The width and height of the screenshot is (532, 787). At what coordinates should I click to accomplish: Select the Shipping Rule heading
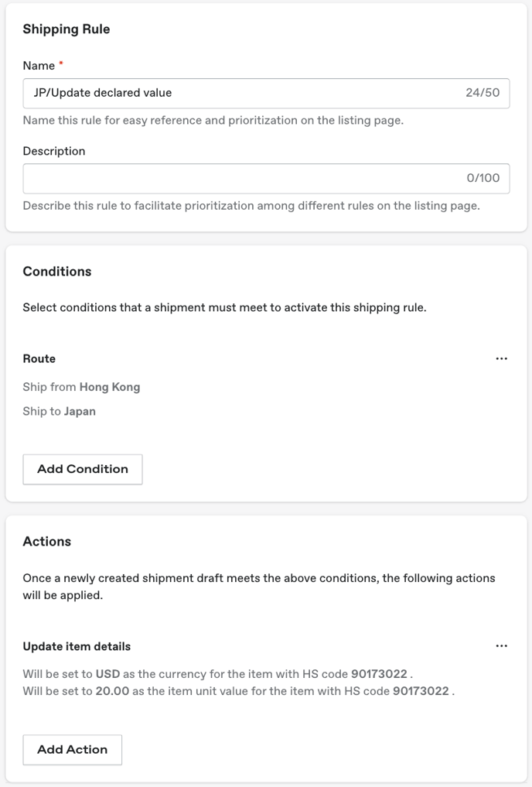pyautogui.click(x=66, y=29)
